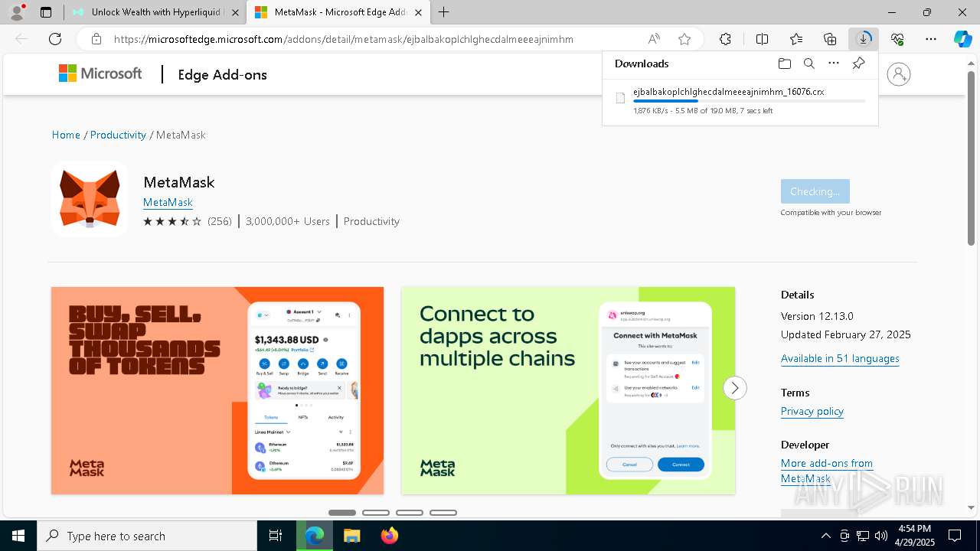Show hidden system tray icons
This screenshot has height=551, width=980.
point(825,536)
